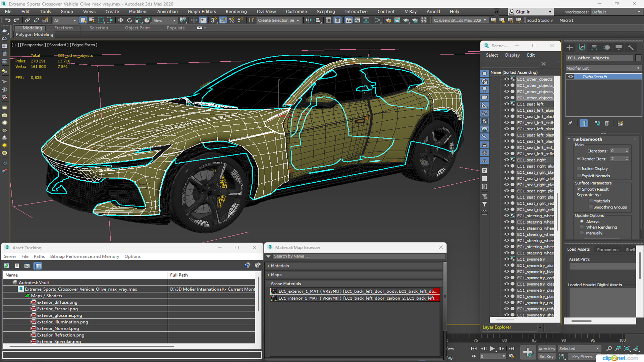Click the Mirror tool icon
Image resolution: width=644 pixels, height=362 pixels.
click(x=309, y=20)
